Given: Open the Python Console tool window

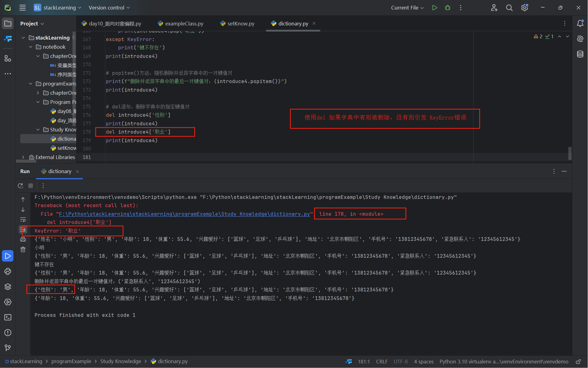Looking at the screenshot, I should point(8,271).
